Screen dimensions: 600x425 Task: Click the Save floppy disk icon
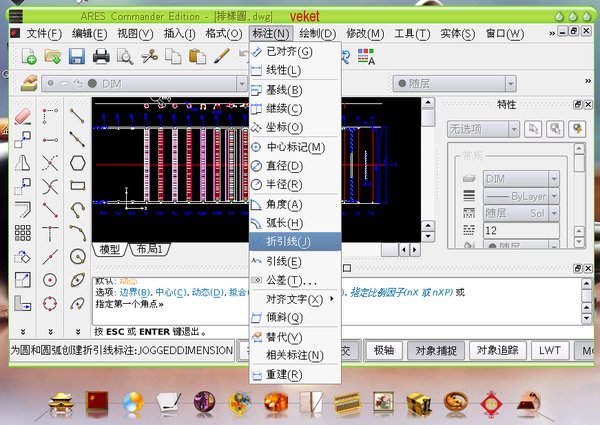(76, 56)
